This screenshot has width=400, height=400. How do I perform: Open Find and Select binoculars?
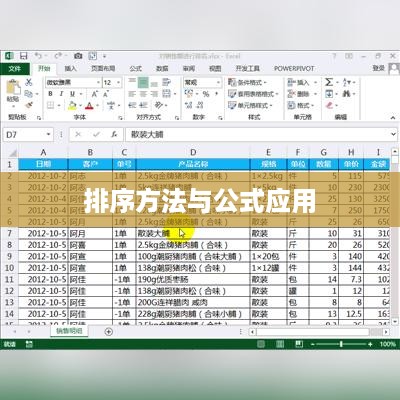coord(346,94)
